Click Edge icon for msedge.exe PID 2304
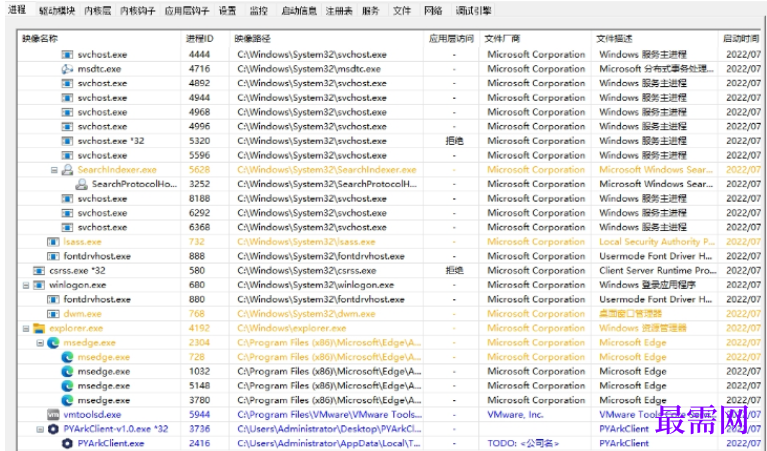 53,342
